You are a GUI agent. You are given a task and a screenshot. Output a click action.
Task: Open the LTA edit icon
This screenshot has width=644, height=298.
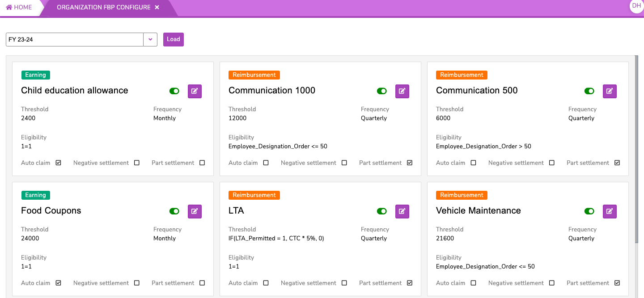pyautogui.click(x=402, y=211)
